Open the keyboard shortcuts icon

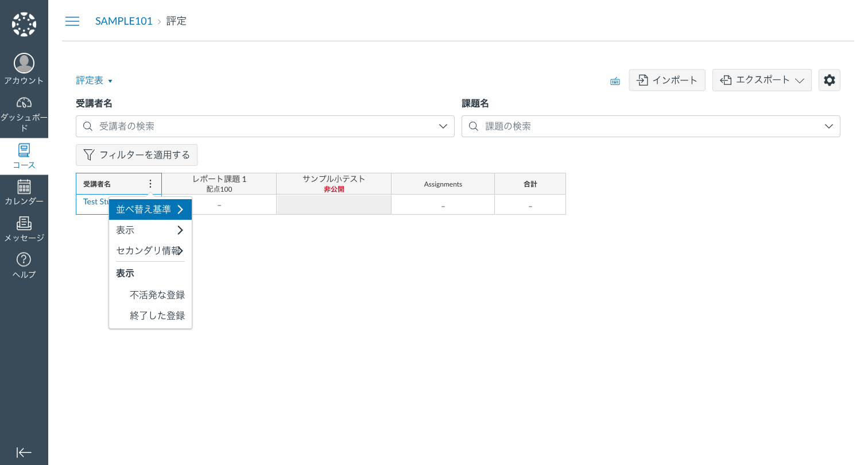tap(614, 81)
